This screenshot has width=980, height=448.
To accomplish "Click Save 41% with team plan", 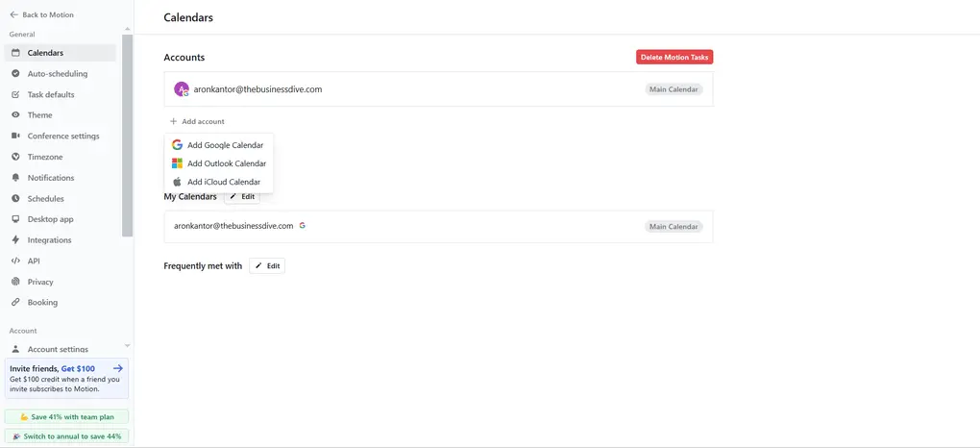I will [67, 416].
